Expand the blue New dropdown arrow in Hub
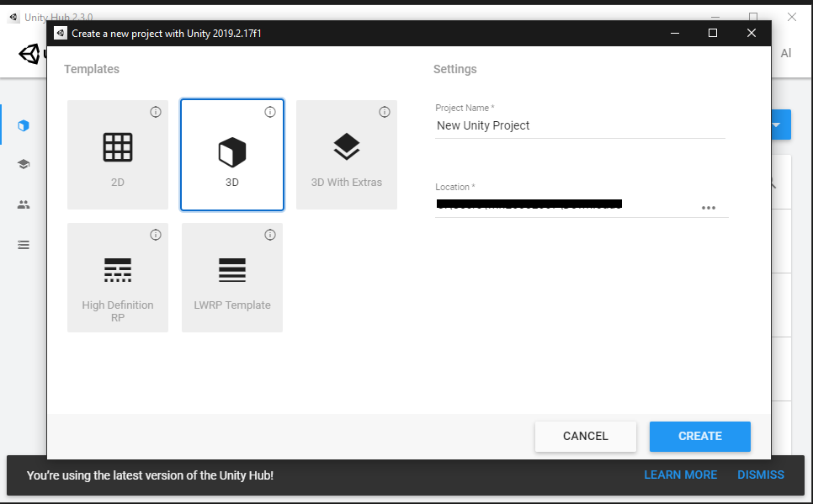This screenshot has height=504, width=813. 776,125
